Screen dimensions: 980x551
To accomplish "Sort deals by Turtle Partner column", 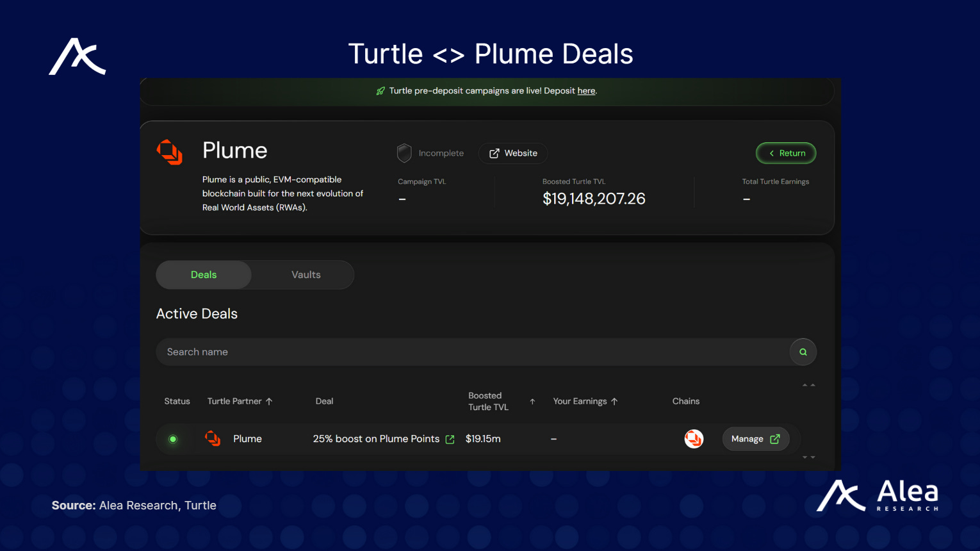I will [x=270, y=401].
